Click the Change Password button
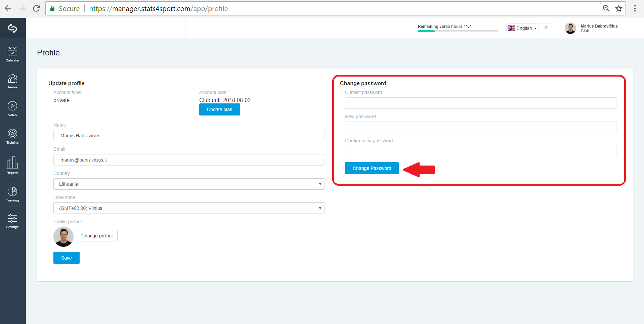This screenshot has height=324, width=644. pyautogui.click(x=372, y=168)
